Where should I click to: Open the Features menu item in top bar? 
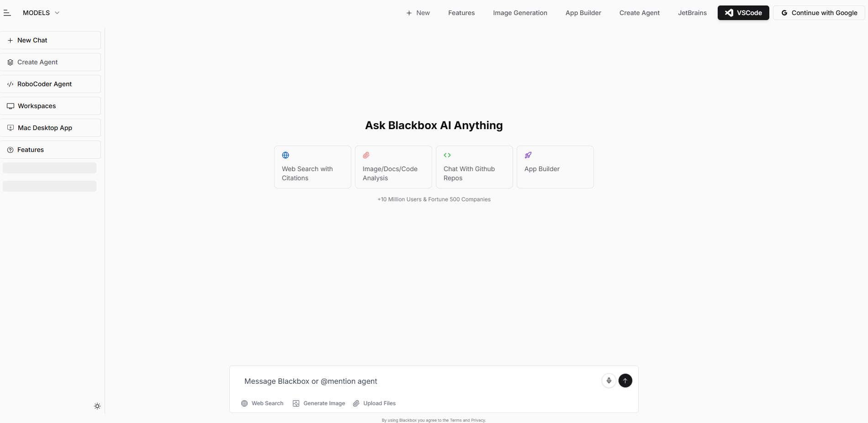(461, 13)
